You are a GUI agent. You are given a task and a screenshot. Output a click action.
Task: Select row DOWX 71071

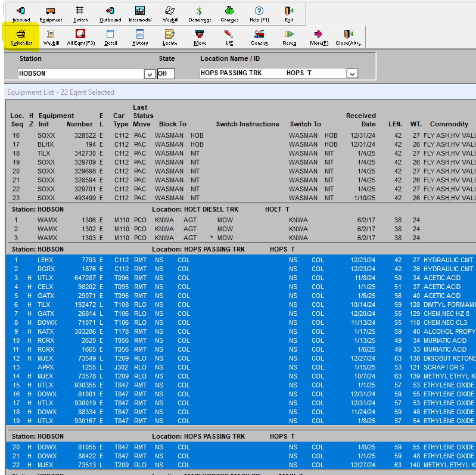[241, 322]
